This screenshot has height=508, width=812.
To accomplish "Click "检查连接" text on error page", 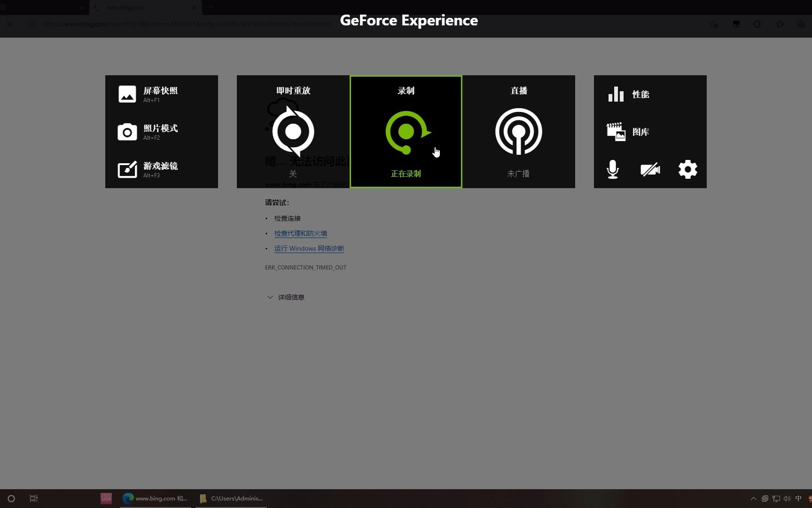I will pos(288,218).
